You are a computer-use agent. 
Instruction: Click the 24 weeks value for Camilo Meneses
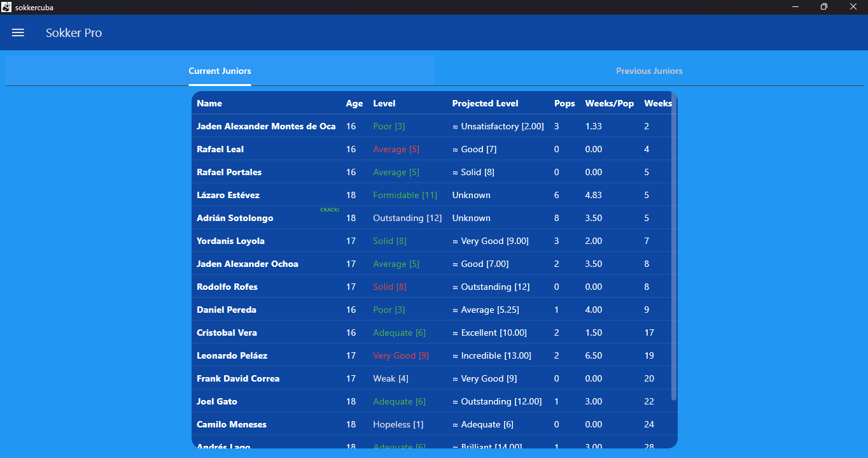click(649, 424)
